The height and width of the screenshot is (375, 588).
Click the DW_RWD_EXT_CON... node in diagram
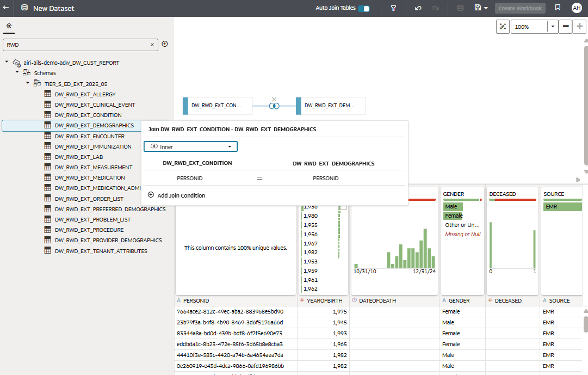(218, 106)
